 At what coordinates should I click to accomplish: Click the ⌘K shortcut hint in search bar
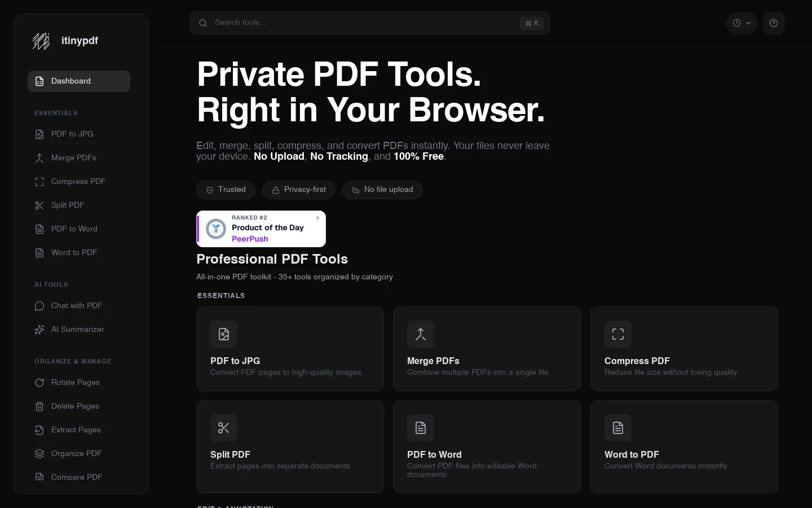pos(532,23)
